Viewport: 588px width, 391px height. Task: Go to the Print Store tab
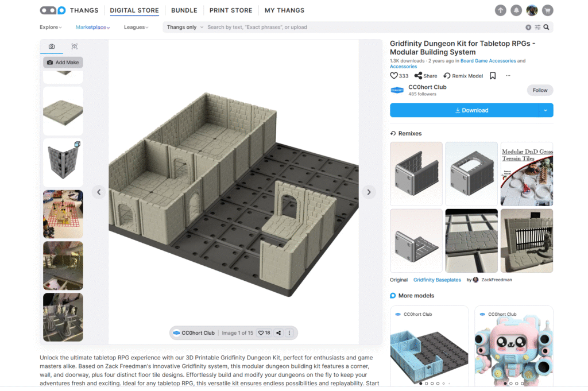(230, 10)
